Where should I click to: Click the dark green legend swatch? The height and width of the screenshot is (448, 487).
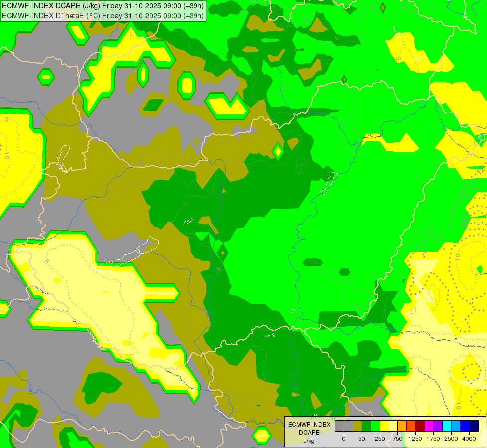point(367,426)
